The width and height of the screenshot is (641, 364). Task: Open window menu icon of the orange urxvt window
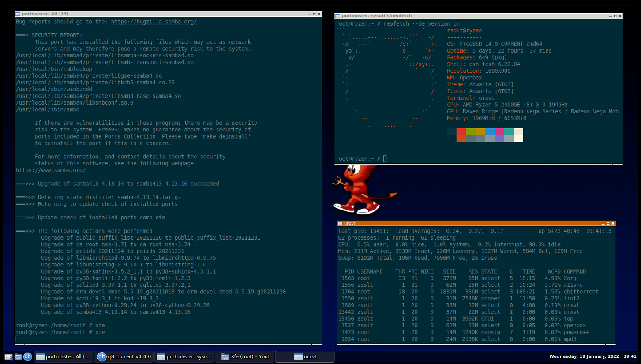click(340, 223)
